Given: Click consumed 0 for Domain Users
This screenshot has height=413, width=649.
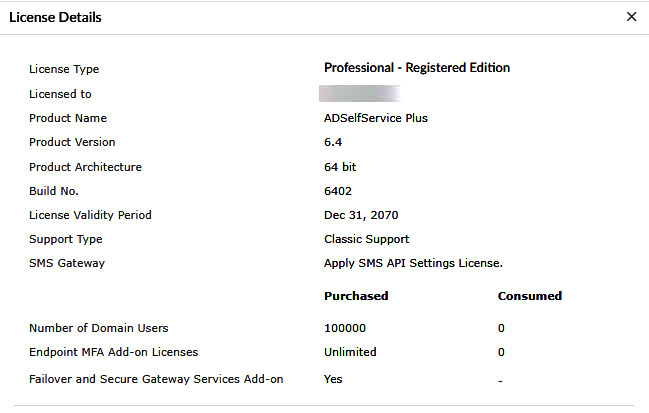Looking at the screenshot, I should (x=501, y=328).
